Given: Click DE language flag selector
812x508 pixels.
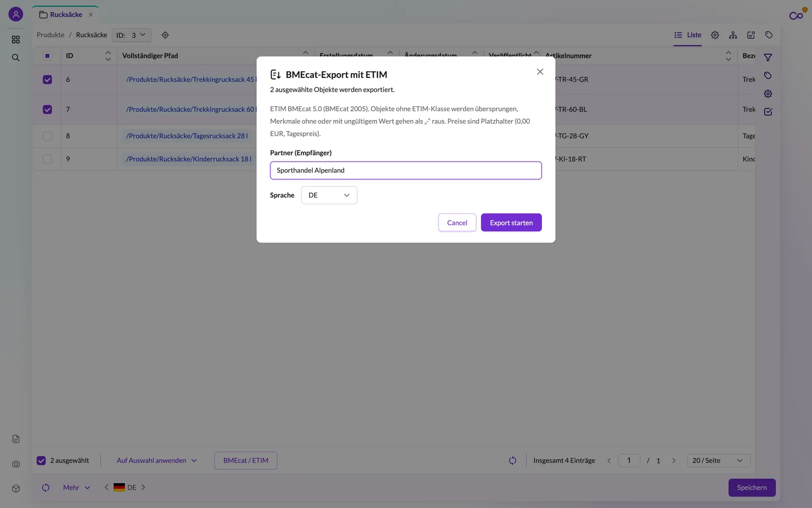Looking at the screenshot, I should (x=125, y=488).
